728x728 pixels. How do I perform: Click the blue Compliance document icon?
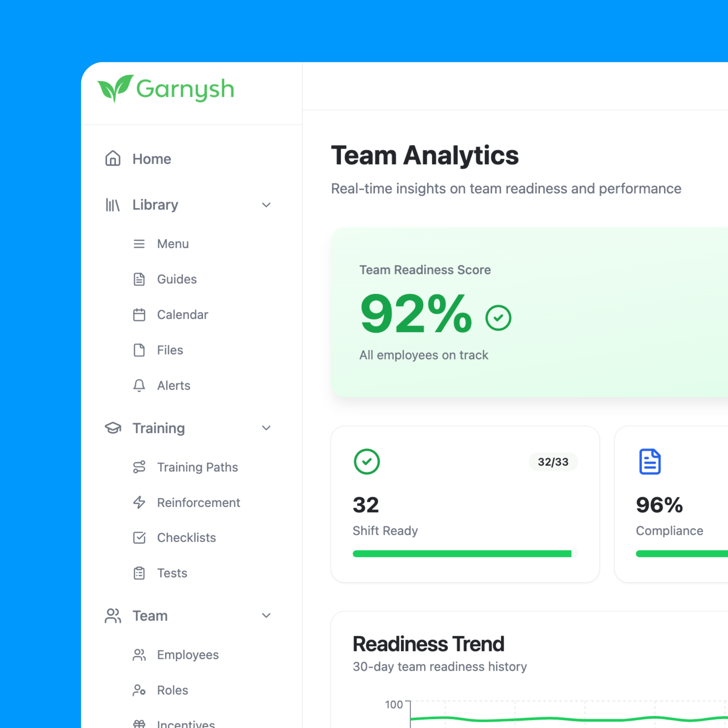[650, 462]
